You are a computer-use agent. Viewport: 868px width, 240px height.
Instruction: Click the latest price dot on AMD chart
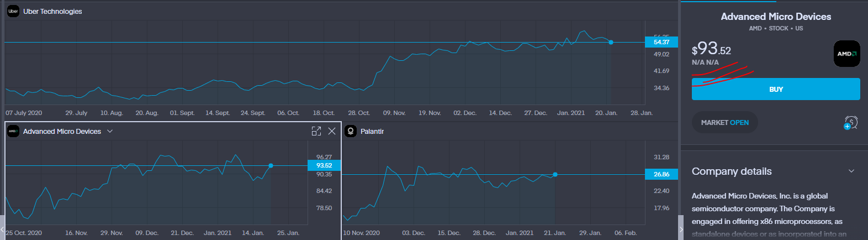[x=271, y=165]
